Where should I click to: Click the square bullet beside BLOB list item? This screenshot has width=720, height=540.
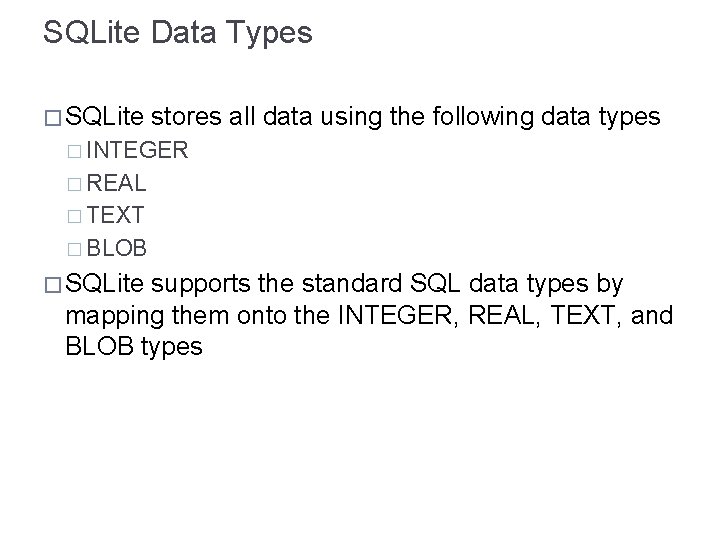click(74, 249)
